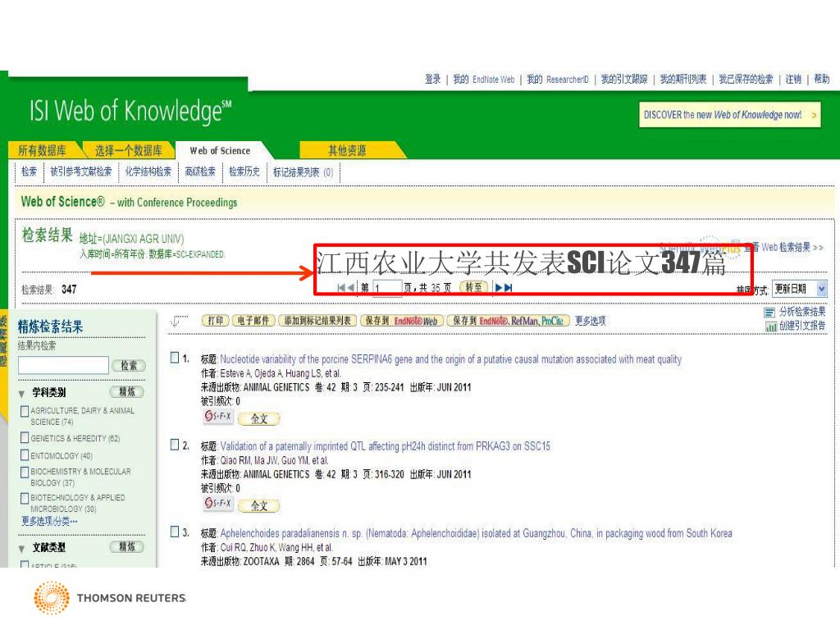Click the search-within-results input field
Viewport: 840px width, 630px height.
(63, 365)
